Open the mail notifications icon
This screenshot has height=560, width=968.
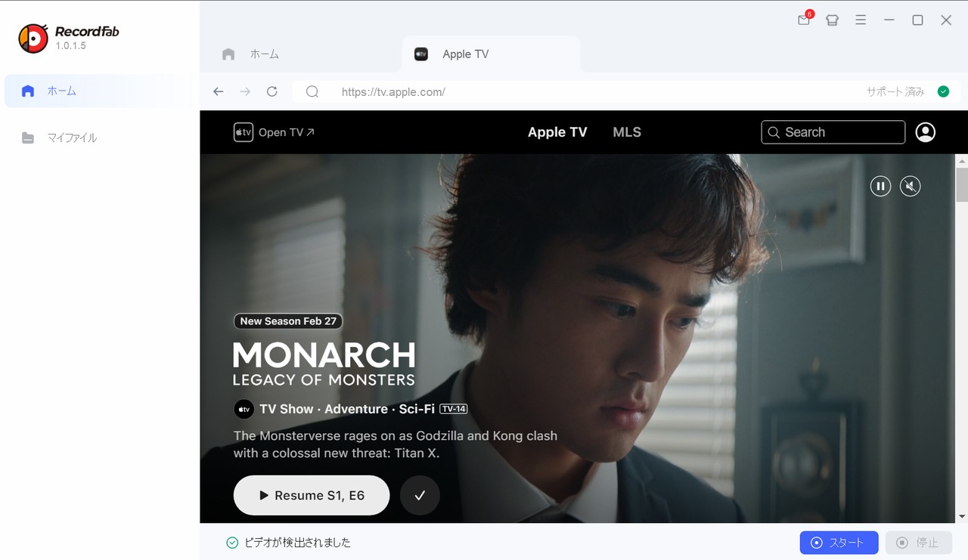pyautogui.click(x=804, y=20)
